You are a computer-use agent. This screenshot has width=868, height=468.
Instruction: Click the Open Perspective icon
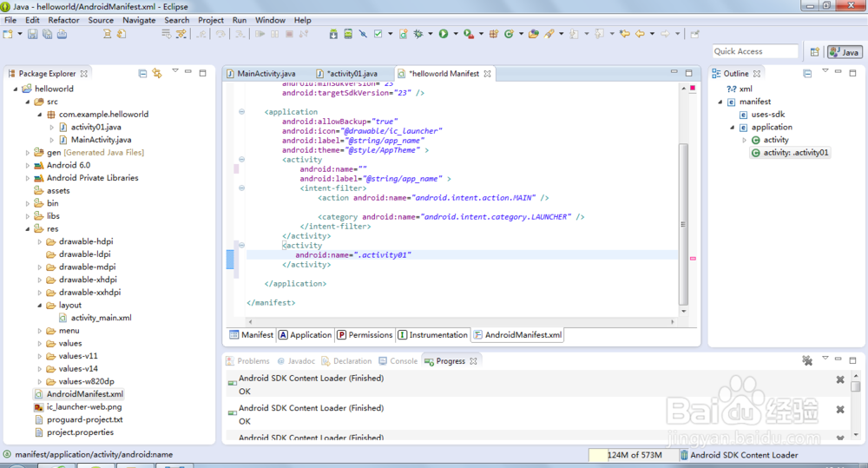pyautogui.click(x=815, y=52)
